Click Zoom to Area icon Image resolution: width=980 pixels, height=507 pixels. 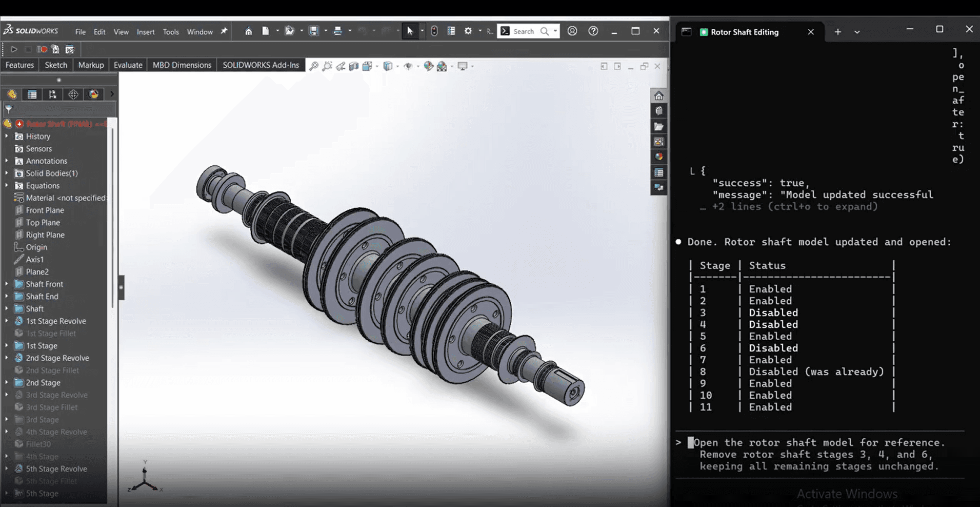pos(327,66)
